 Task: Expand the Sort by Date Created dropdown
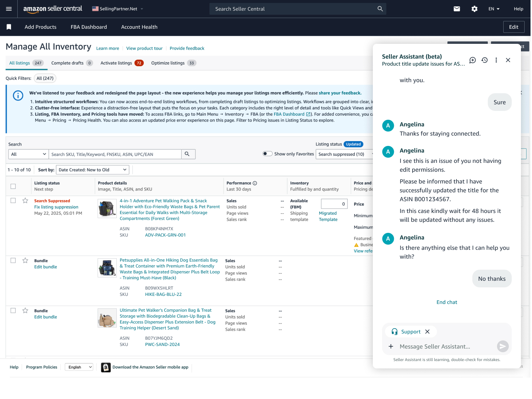(x=92, y=170)
